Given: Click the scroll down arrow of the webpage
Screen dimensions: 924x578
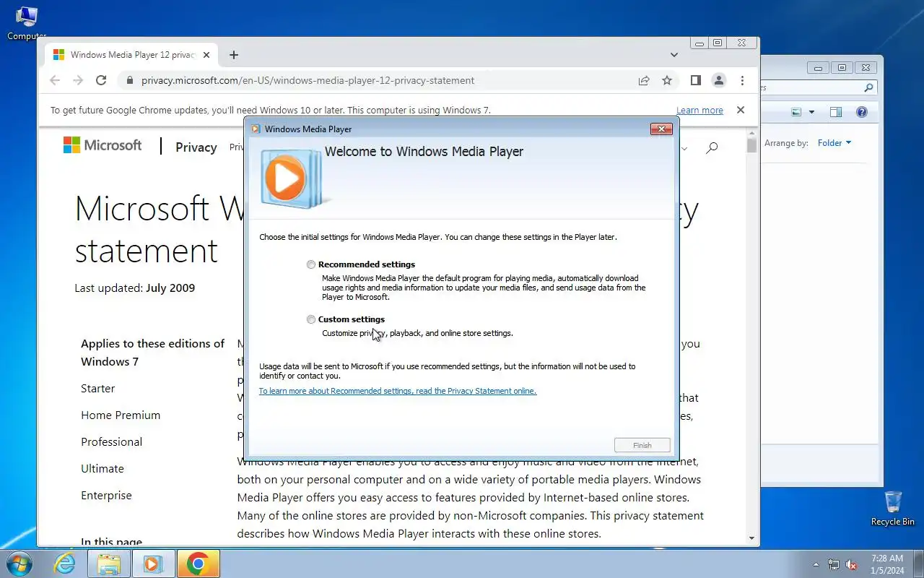Looking at the screenshot, I should pos(751,538).
